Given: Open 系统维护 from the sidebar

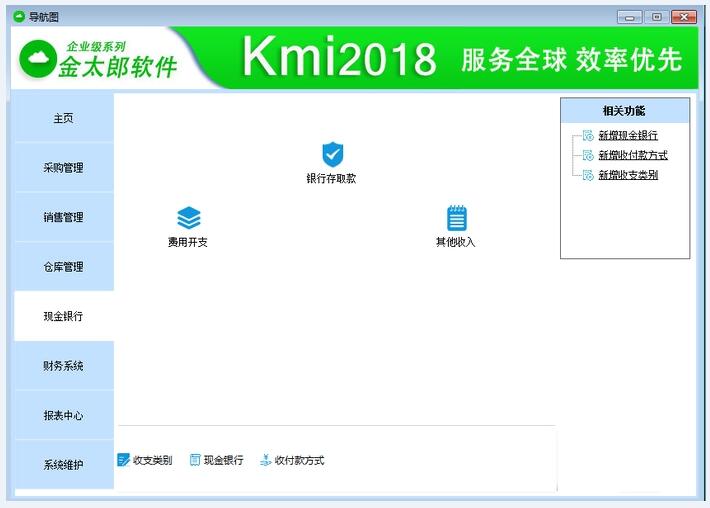Looking at the screenshot, I should pyautogui.click(x=63, y=465).
